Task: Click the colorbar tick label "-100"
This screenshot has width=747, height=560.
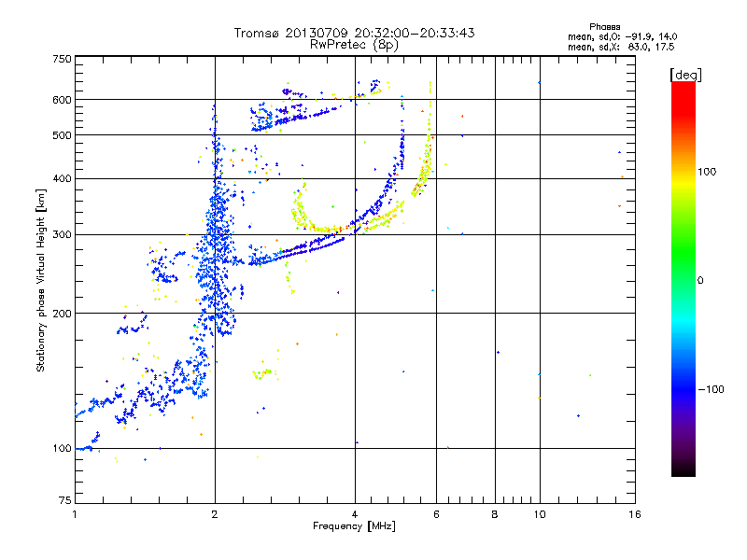Action: click(712, 389)
